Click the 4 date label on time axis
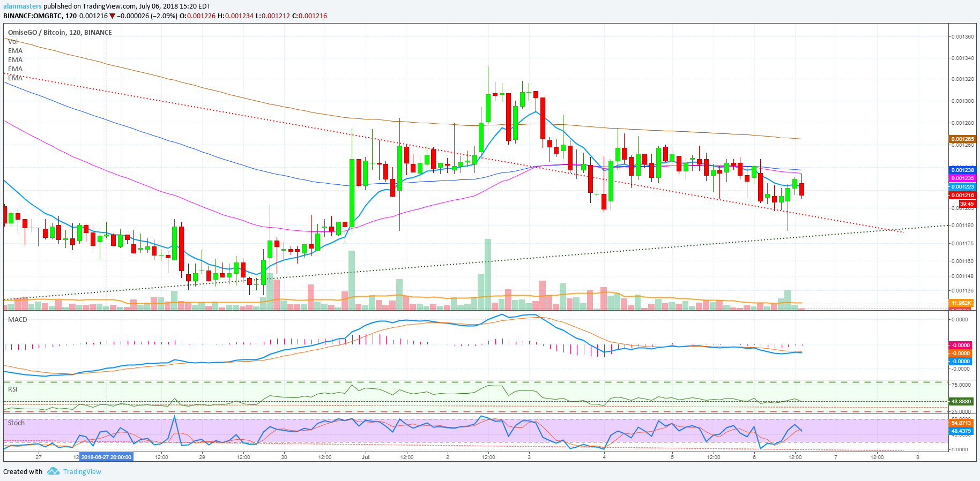This screenshot has height=481, width=980. pyautogui.click(x=604, y=457)
